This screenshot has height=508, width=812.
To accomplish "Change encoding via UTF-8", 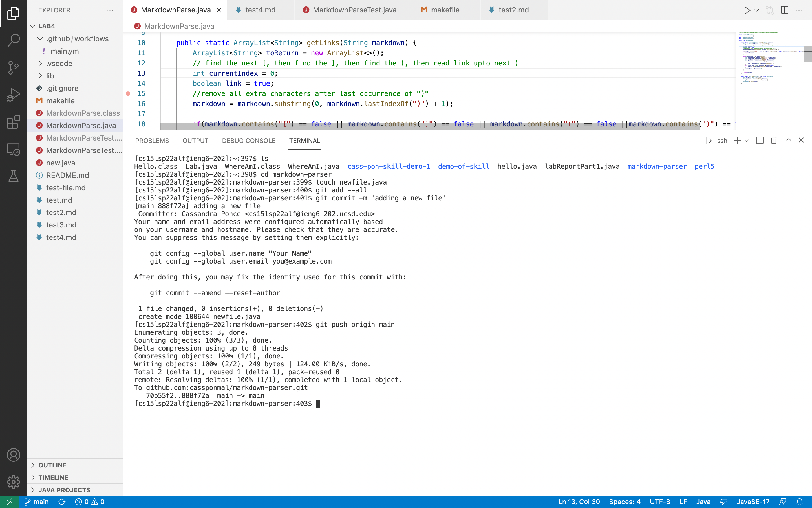I will pyautogui.click(x=660, y=502).
